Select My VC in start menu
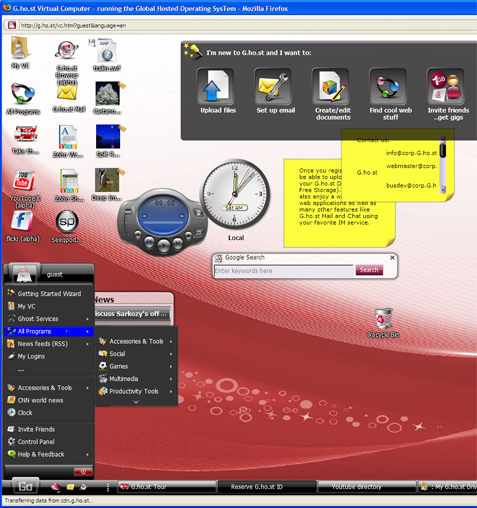477x508 pixels. [x=49, y=306]
